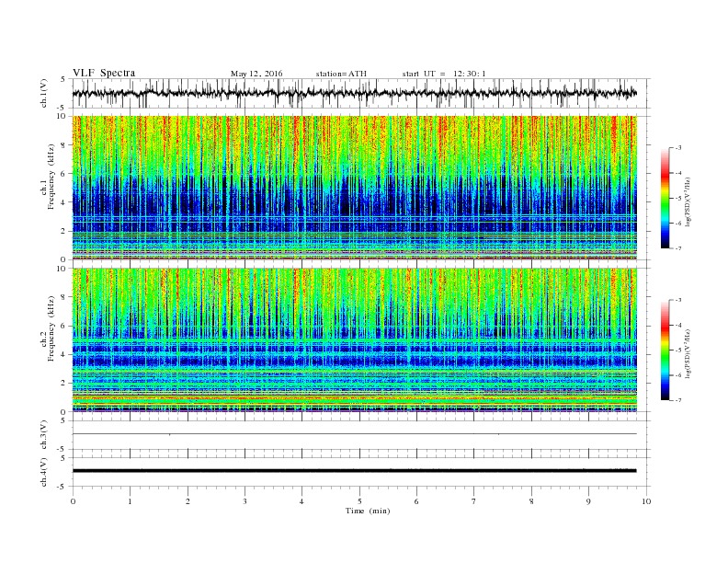Click the '-3' tick on ch.1 colorbar
The height and width of the screenshot is (563, 728).
(678, 148)
